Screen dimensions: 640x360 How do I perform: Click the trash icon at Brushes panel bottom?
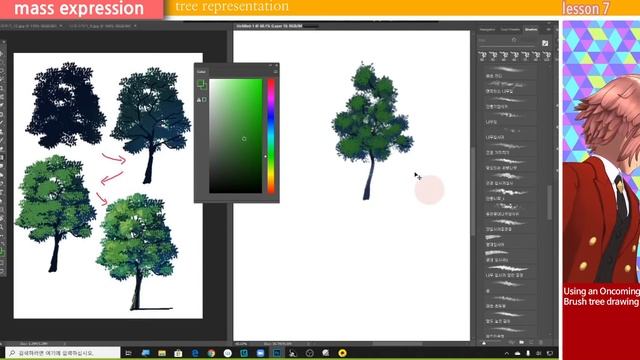(x=541, y=342)
